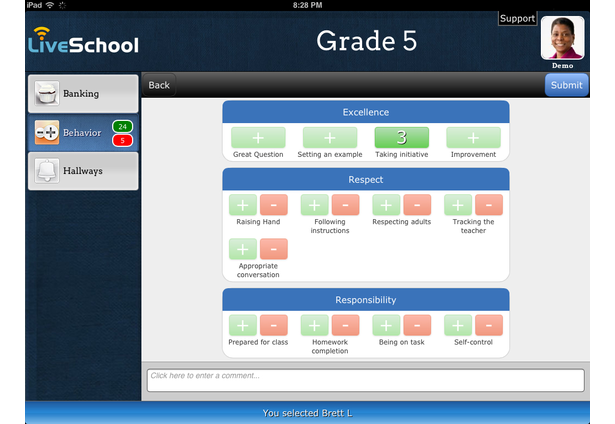
Task: Click the iPad Wi-Fi status icon
Action: click(50, 5)
